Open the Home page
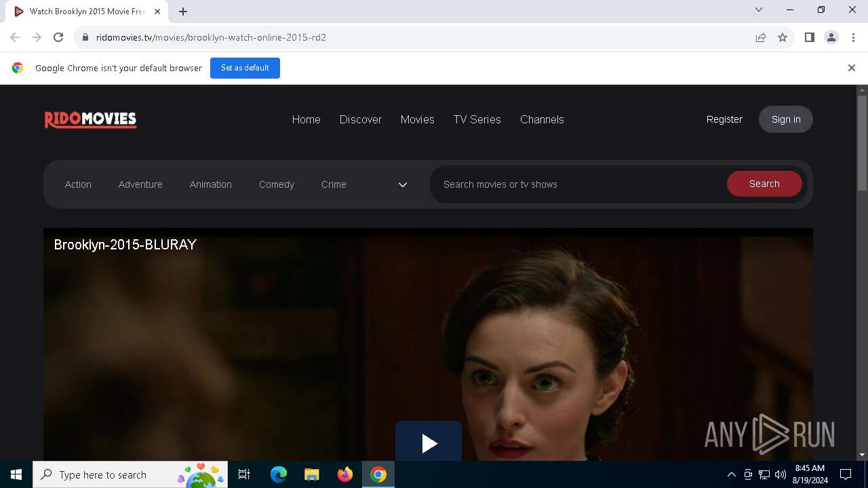 click(306, 119)
